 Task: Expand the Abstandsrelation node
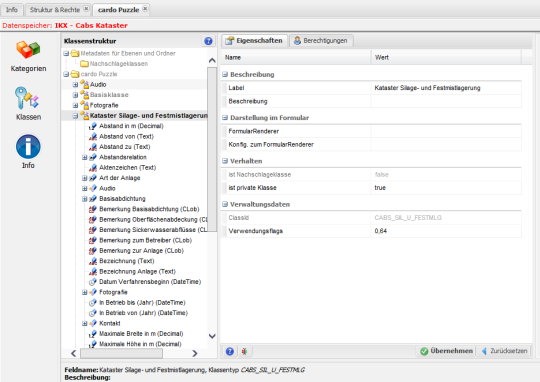[84, 157]
